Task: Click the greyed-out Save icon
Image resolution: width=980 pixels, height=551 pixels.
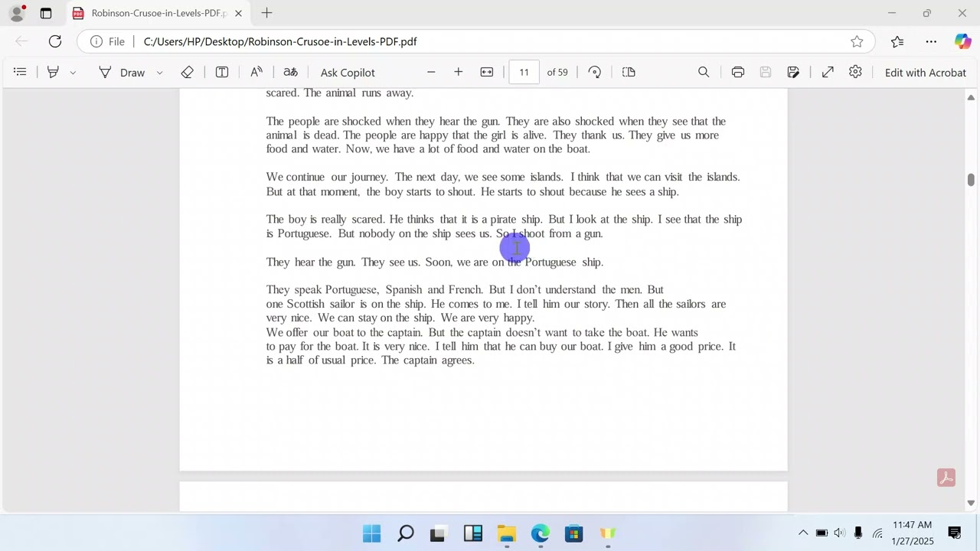Action: coord(766,72)
